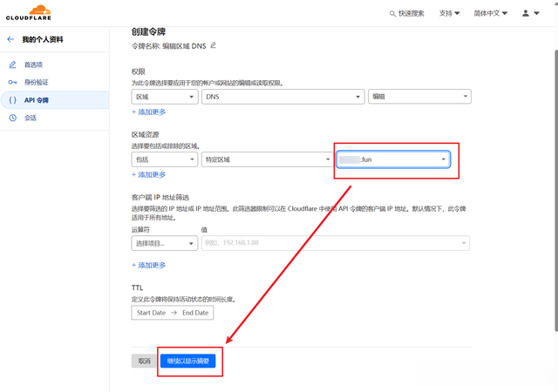This screenshot has height=392, width=558.
Task: Open the 编辑 access level dropdown
Action: [419, 97]
